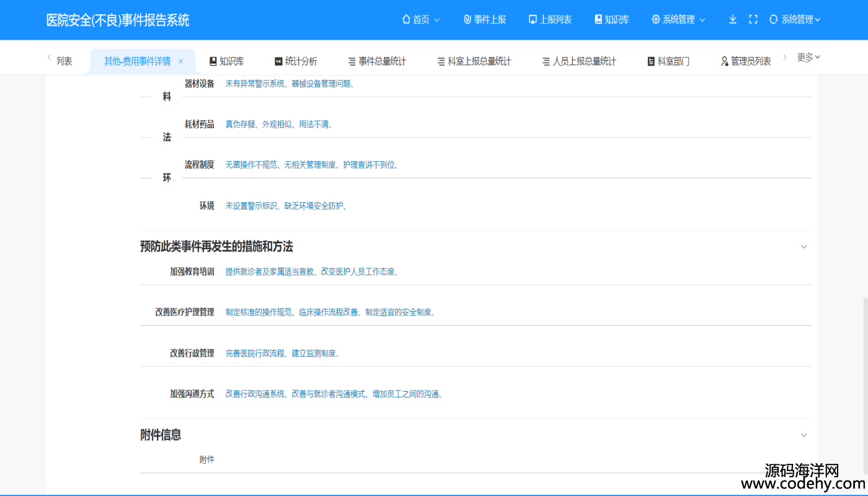Open the 系统管理 user account dropdown
The height and width of the screenshot is (496, 868).
tap(795, 20)
